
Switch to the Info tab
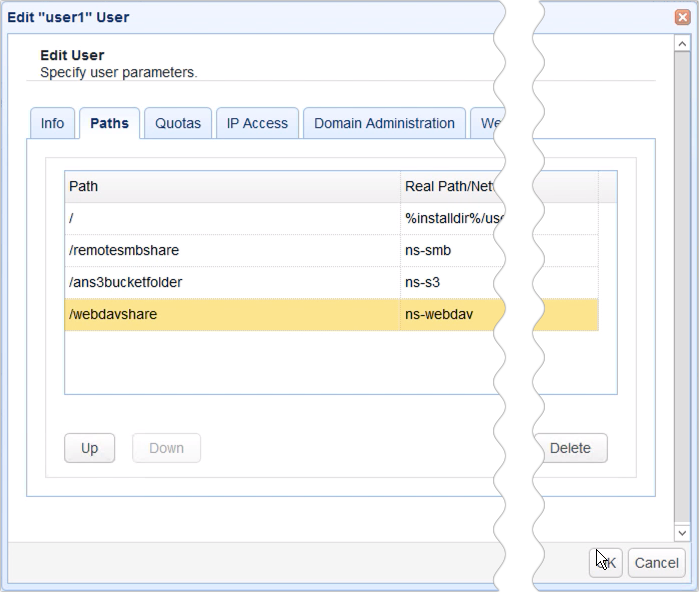[52, 124]
